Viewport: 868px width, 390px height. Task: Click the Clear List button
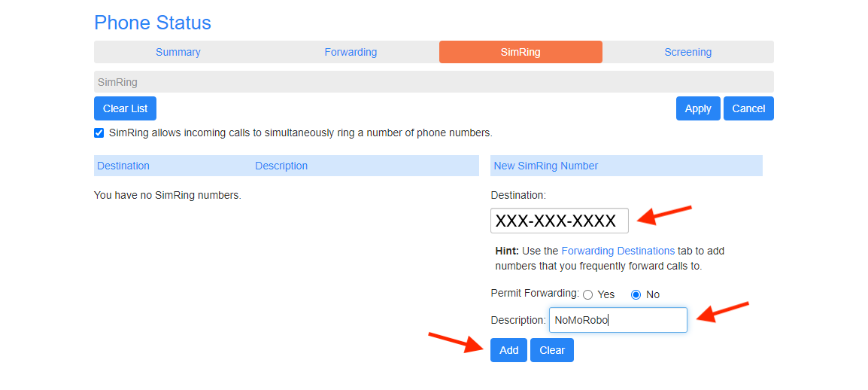(125, 108)
